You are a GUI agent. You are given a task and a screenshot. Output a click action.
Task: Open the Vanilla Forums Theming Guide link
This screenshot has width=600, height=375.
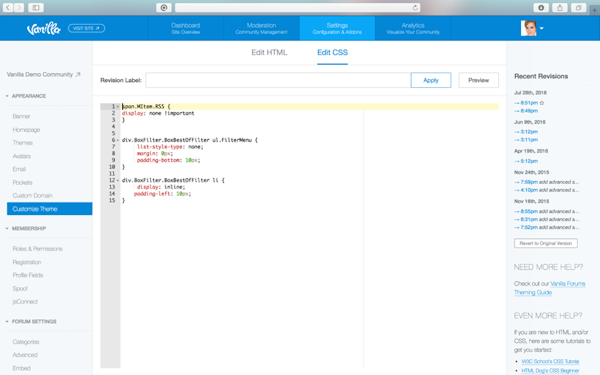click(550, 288)
